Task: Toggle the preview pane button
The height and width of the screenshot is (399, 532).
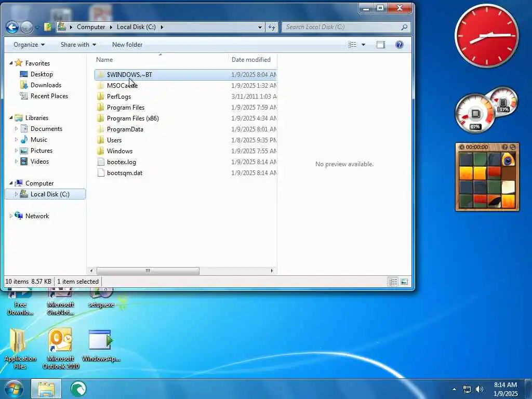Action: point(381,45)
